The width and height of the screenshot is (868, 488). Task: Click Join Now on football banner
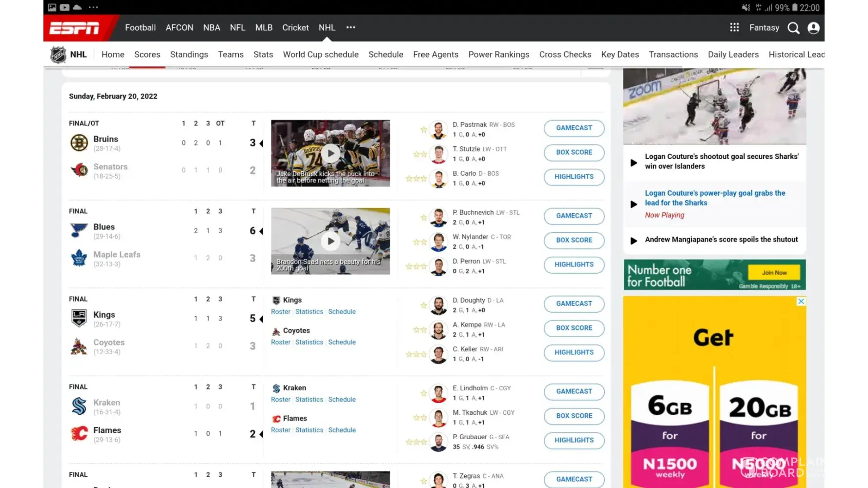tap(774, 273)
